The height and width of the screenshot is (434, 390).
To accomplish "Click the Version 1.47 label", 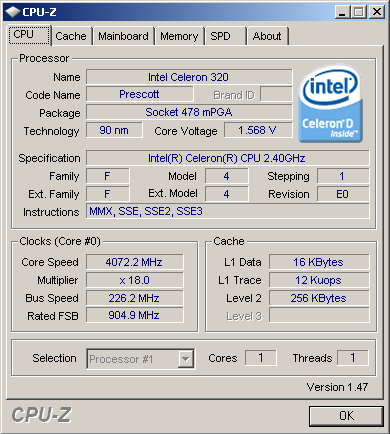I will (337, 387).
